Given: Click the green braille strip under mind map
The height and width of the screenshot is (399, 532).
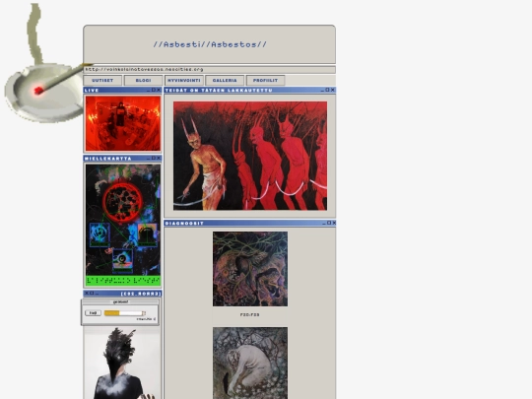Looking at the screenshot, I should coord(123,281).
